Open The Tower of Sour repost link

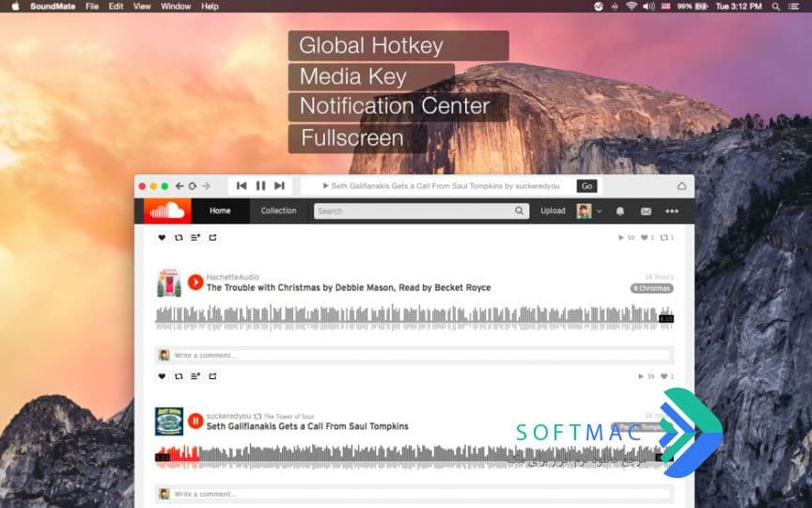pyautogui.click(x=289, y=416)
